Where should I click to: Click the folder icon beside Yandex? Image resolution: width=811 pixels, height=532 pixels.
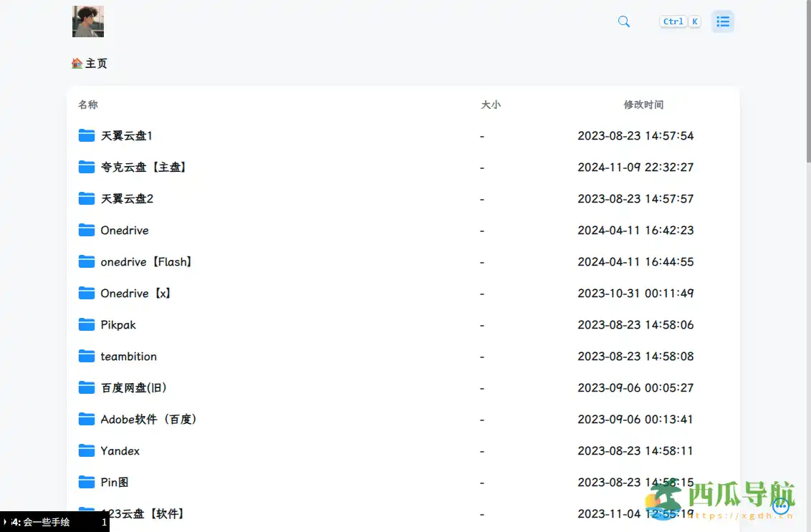click(85, 450)
